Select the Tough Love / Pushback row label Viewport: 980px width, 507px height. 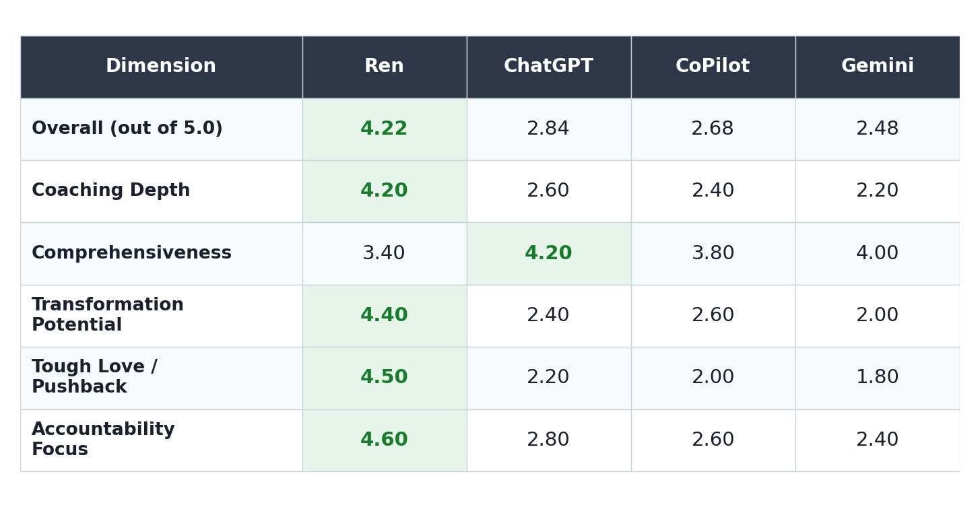point(94,378)
